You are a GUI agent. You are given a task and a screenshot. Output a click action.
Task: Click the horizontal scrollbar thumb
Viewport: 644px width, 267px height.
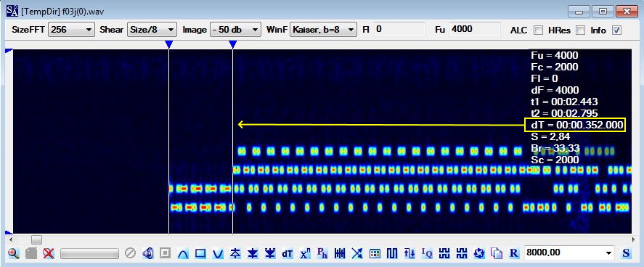point(36,239)
